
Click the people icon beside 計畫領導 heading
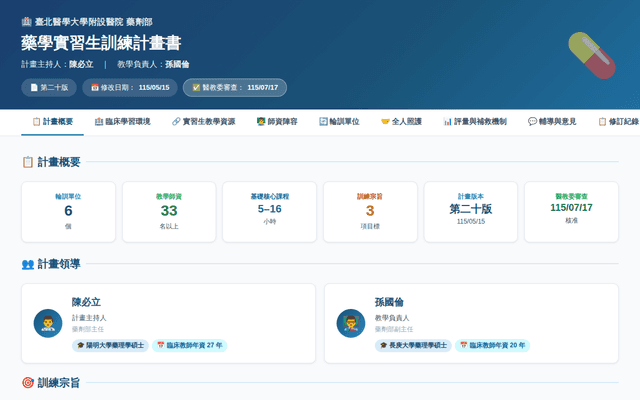28,264
